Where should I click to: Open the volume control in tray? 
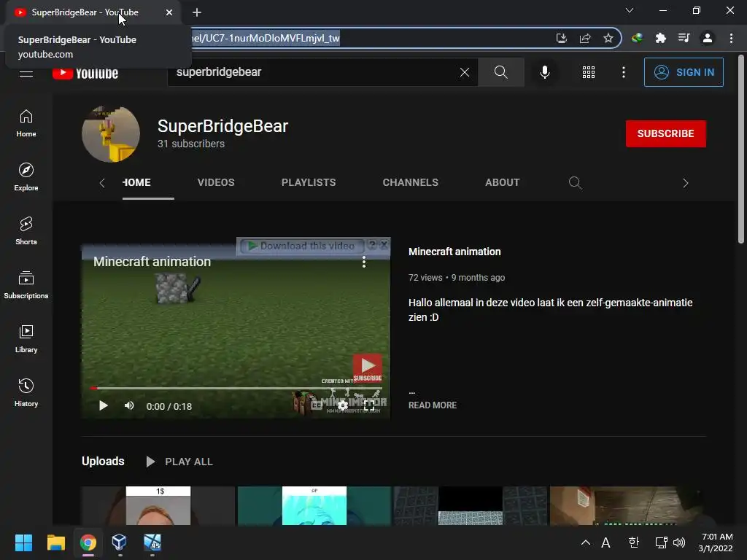679,542
